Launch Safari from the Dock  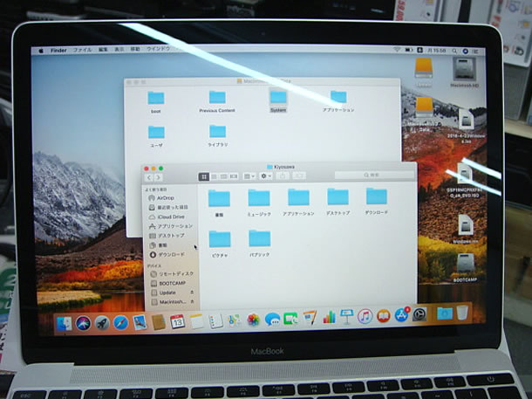click(x=120, y=322)
